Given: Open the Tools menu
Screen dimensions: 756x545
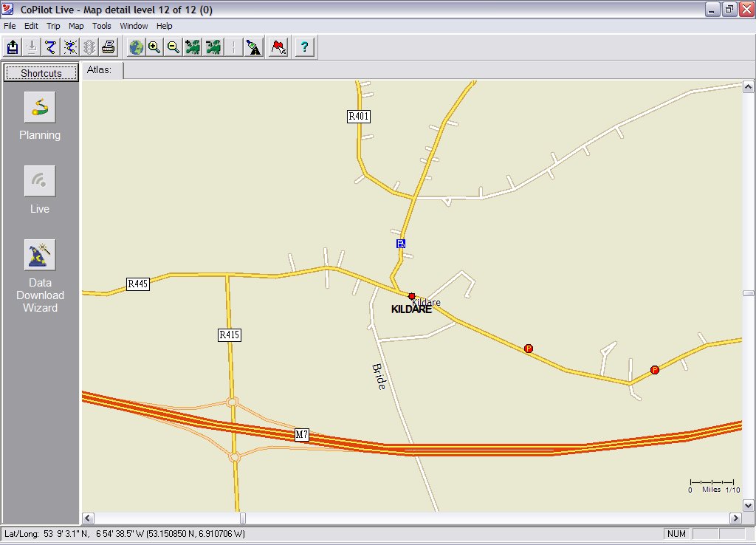Looking at the screenshot, I should coord(102,26).
